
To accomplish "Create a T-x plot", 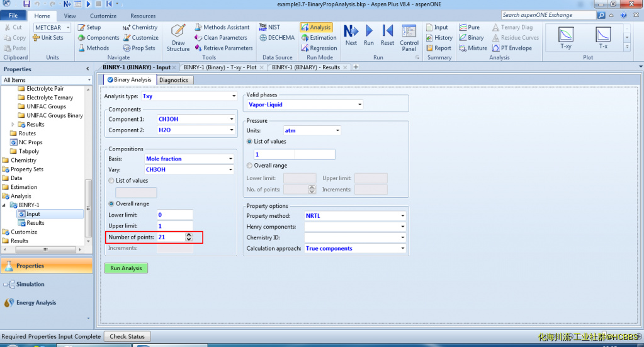I will coord(603,37).
